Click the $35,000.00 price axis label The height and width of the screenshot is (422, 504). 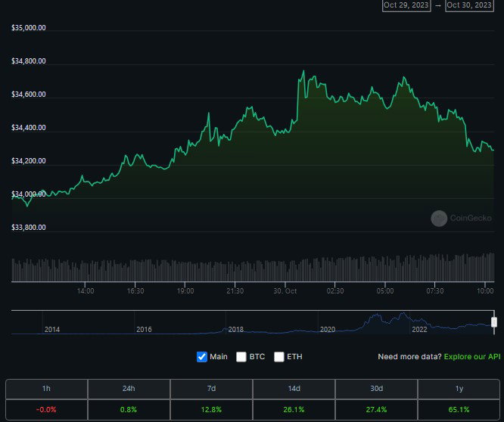click(x=29, y=28)
